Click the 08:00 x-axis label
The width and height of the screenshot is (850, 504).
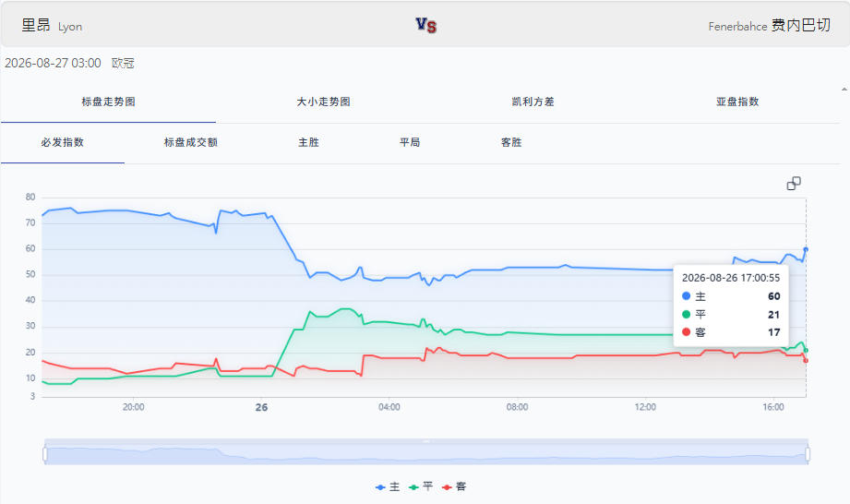point(517,407)
